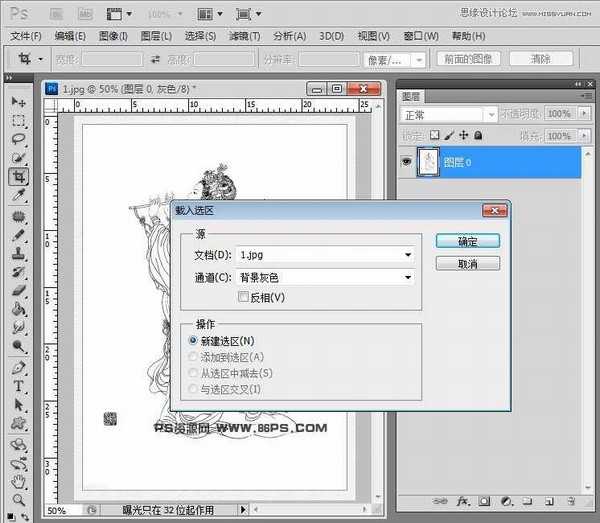Viewport: 600px width, 523px height.
Task: Click the delete layer trash icon
Action: [571, 499]
